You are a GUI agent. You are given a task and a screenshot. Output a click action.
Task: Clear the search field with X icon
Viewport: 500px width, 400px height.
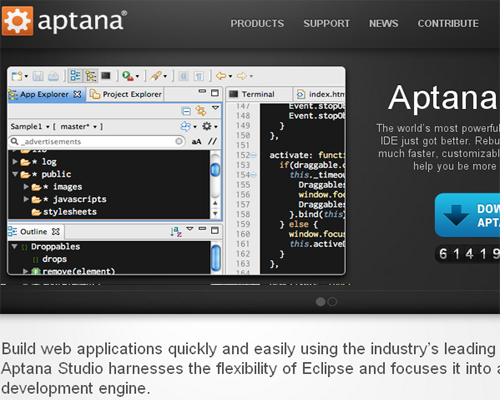tap(179, 142)
